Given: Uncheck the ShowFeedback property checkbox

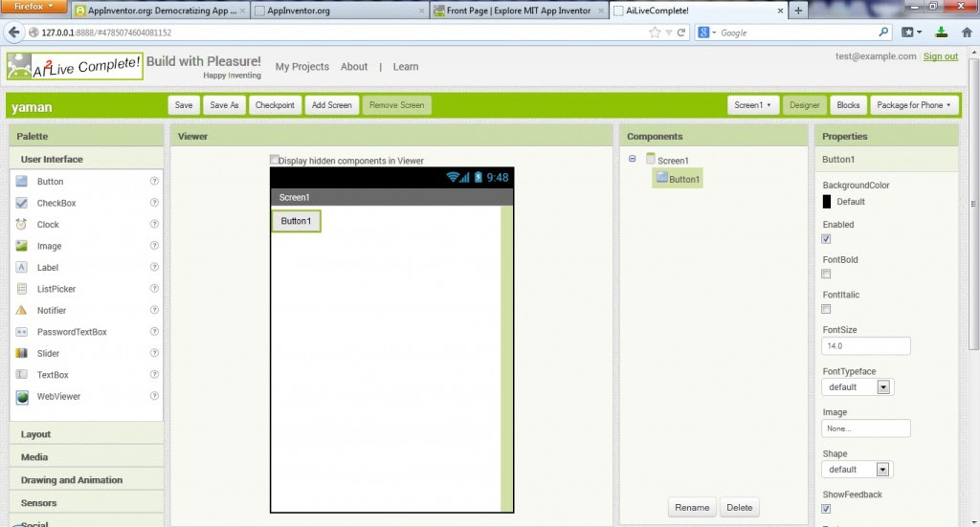Looking at the screenshot, I should 826,509.
